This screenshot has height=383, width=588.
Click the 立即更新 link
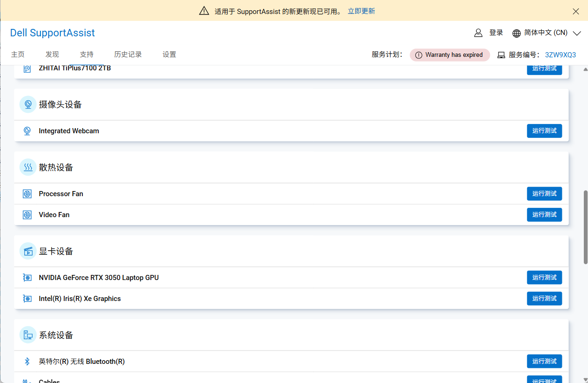point(361,11)
